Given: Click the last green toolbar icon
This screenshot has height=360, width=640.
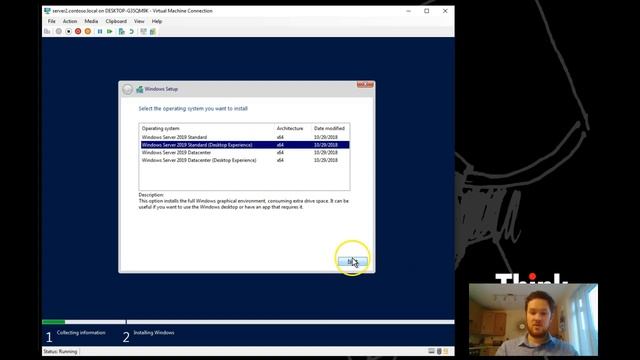Looking at the screenshot, I should tap(153, 31).
